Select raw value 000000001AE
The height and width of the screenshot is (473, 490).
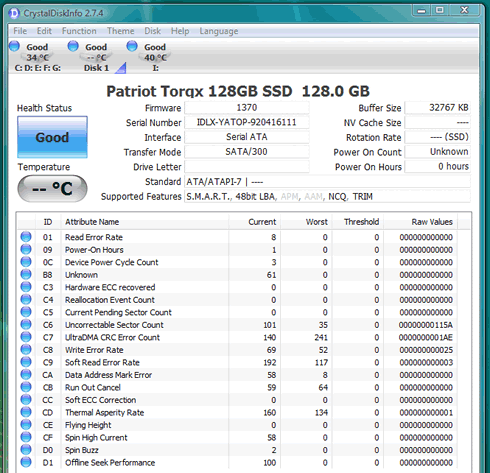click(x=426, y=338)
